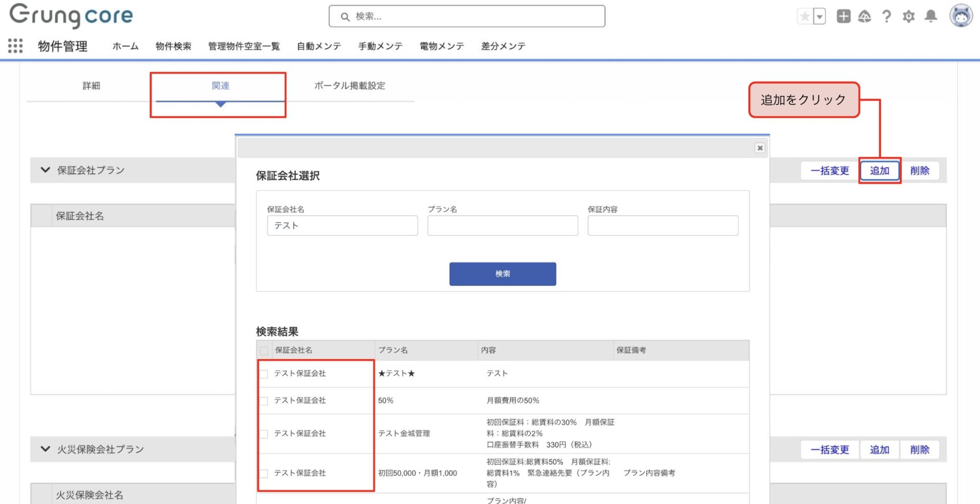The height and width of the screenshot is (504, 980).
Task: Open the ポータル掲載設定 tab
Action: 350,86
